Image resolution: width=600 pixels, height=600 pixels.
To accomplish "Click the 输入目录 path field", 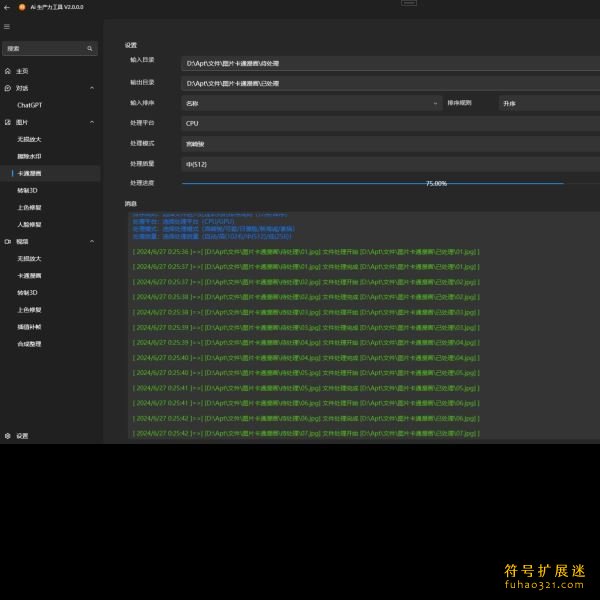I will [390, 63].
